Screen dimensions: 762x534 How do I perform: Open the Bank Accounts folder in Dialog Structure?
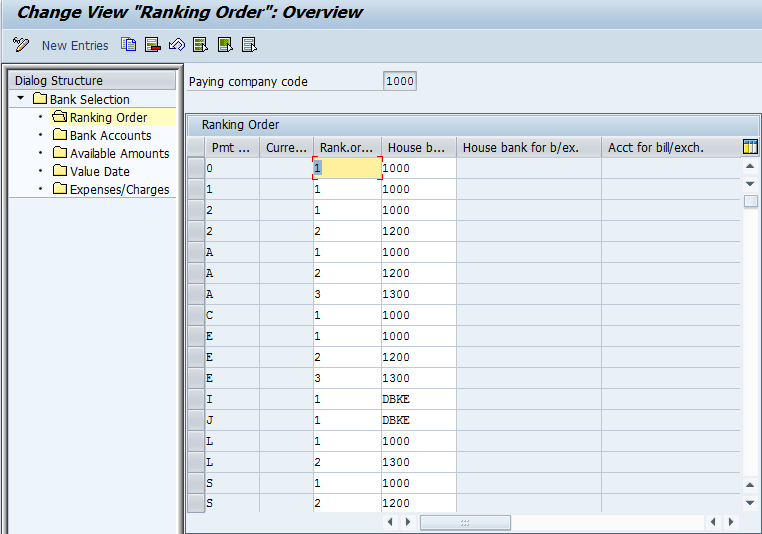tap(110, 135)
